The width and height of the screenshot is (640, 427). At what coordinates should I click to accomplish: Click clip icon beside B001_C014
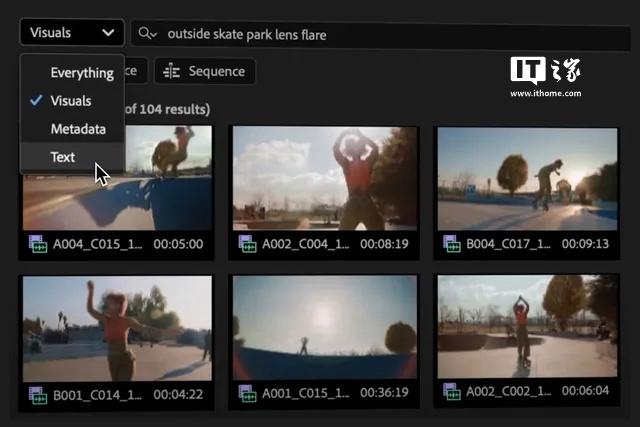click(38, 394)
